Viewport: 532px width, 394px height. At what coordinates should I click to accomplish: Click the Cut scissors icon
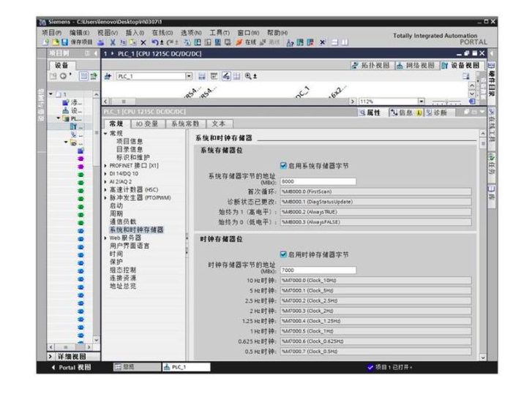click(x=113, y=42)
